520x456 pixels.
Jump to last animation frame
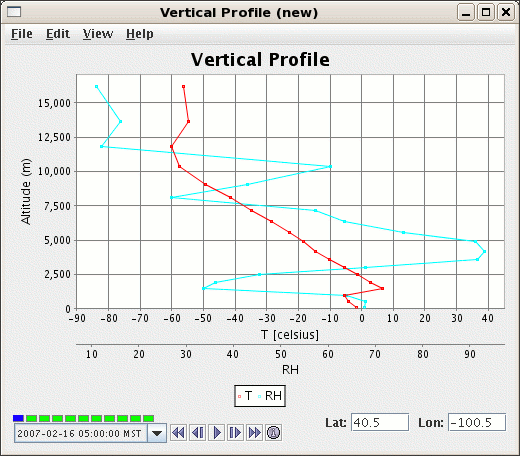pyautogui.click(x=255, y=433)
